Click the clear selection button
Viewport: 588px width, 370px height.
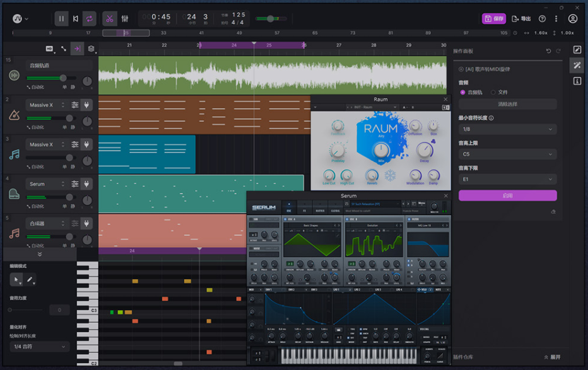508,104
